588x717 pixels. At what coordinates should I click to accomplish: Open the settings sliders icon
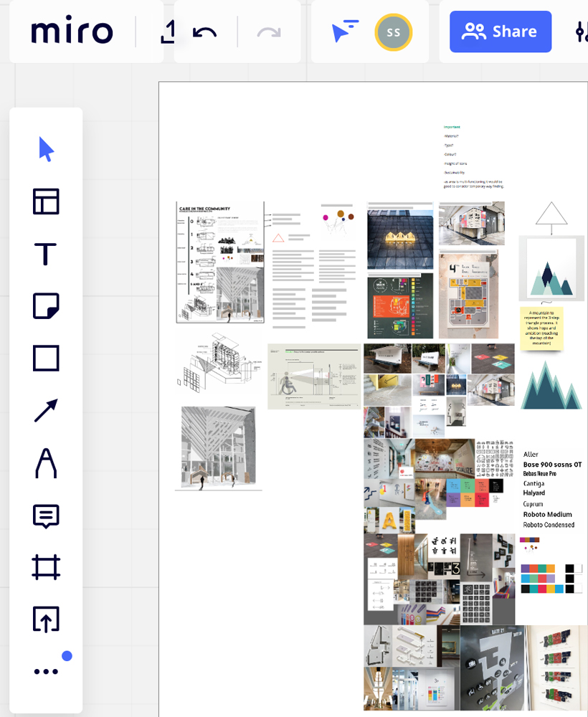[581, 32]
